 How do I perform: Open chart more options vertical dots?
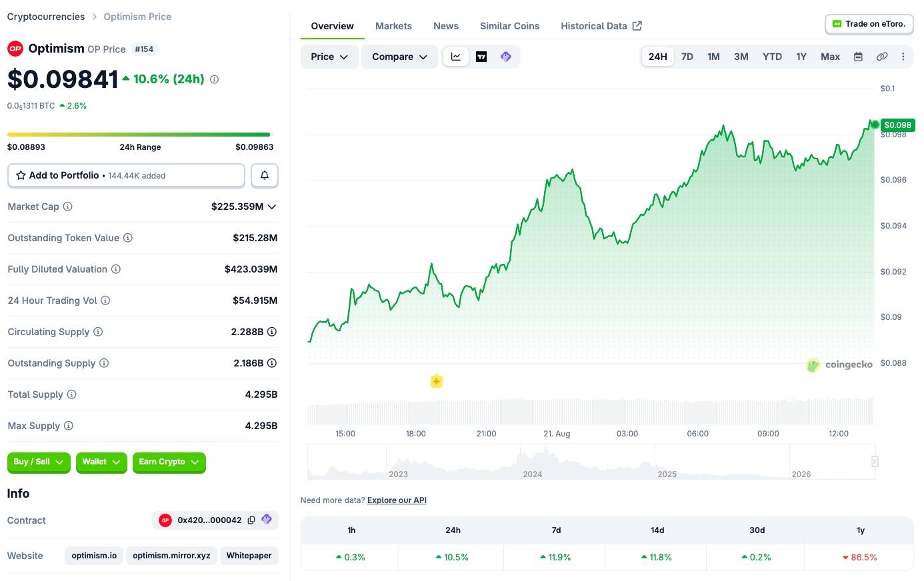coord(903,57)
